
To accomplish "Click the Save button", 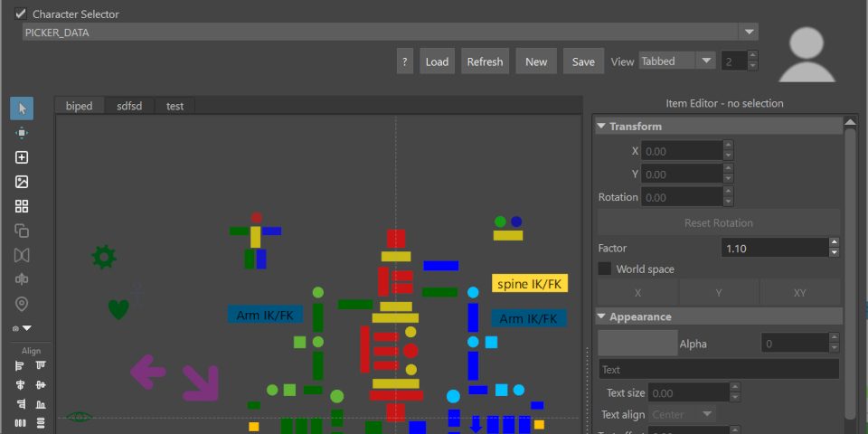I will click(x=583, y=61).
